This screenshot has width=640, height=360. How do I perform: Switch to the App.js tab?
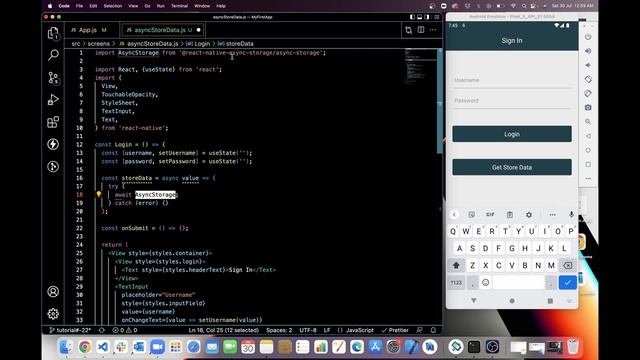click(x=88, y=30)
